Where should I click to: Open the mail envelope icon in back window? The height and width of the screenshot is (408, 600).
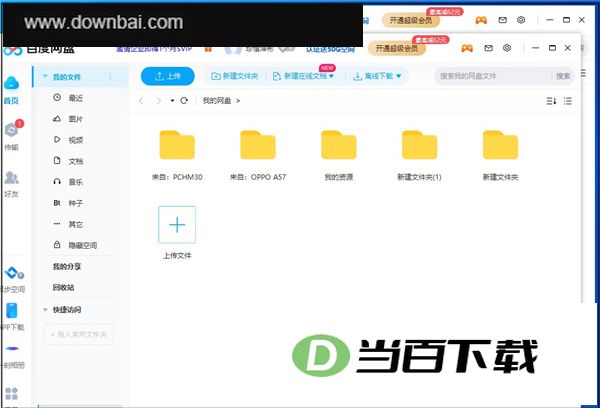pyautogui.click(x=502, y=20)
